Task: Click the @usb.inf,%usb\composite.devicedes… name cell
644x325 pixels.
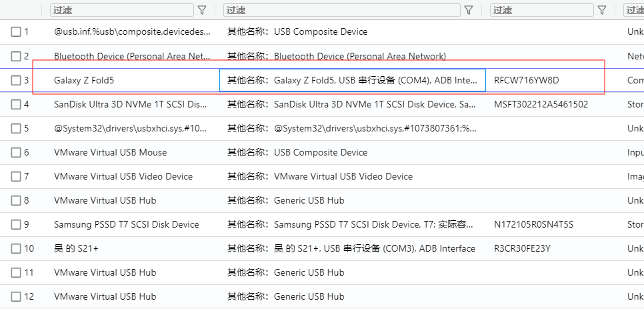Action: 132,31
